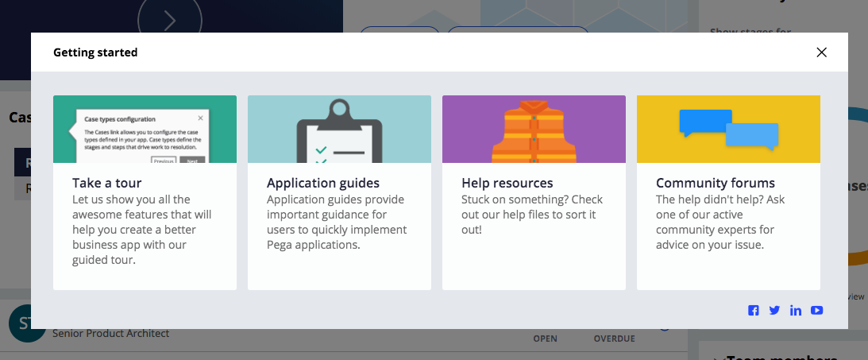Open the LinkedIn social link
The image size is (868, 360).
796,311
